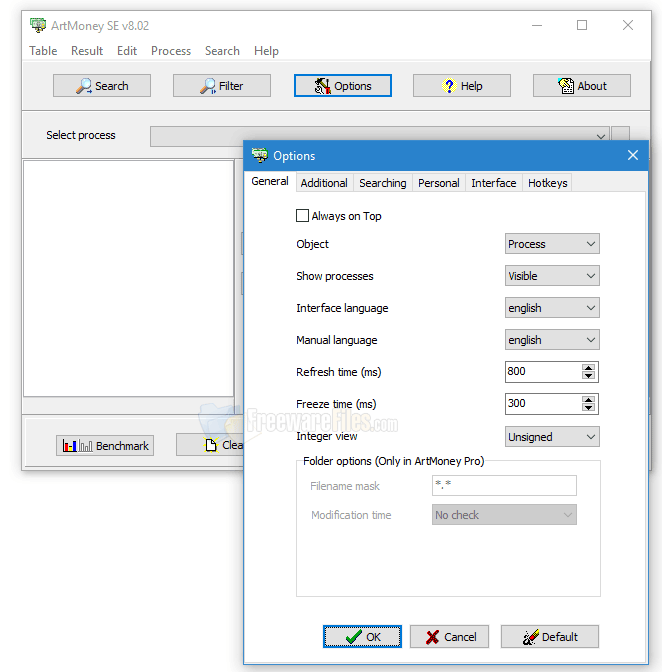Screen dimensions: 672x672
Task: Increase the Refresh time spinner value
Action: click(x=588, y=368)
